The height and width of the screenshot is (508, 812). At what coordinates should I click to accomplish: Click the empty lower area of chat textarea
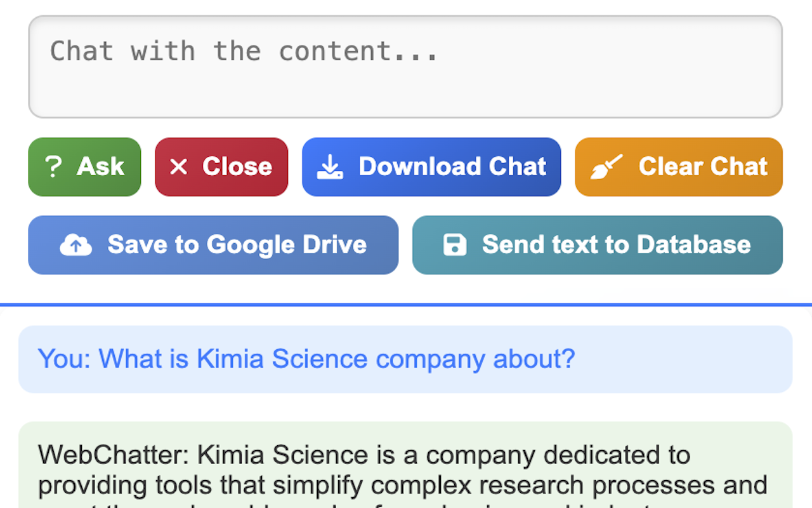tap(406, 95)
